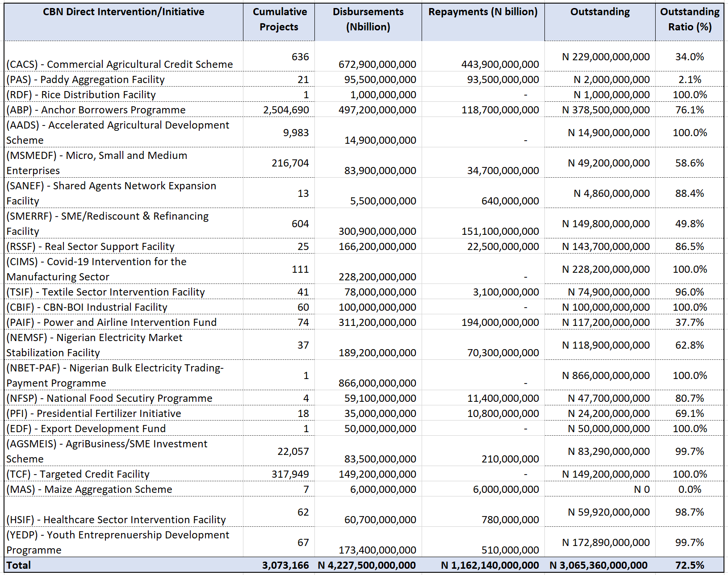Click the 'Disbursements (Nbillion)' column header

point(368,19)
